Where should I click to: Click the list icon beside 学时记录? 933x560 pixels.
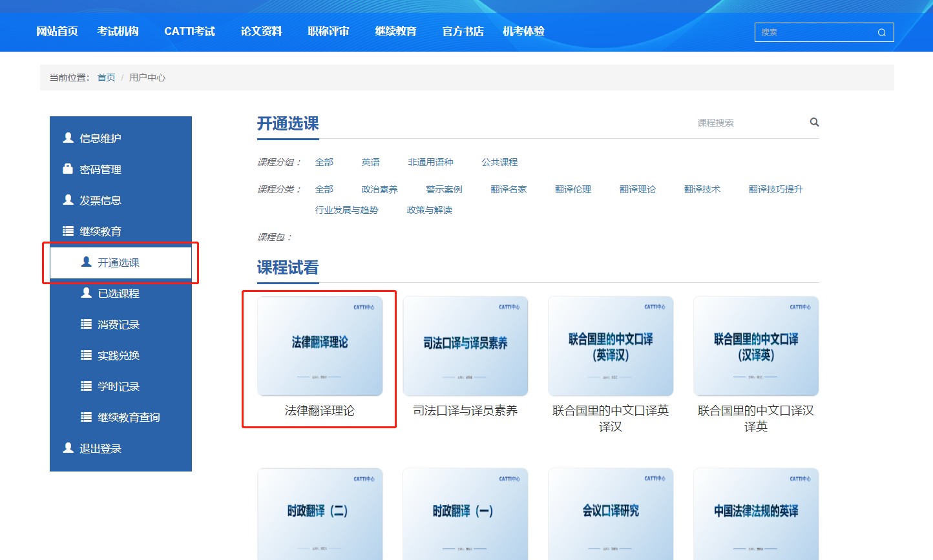[86, 386]
